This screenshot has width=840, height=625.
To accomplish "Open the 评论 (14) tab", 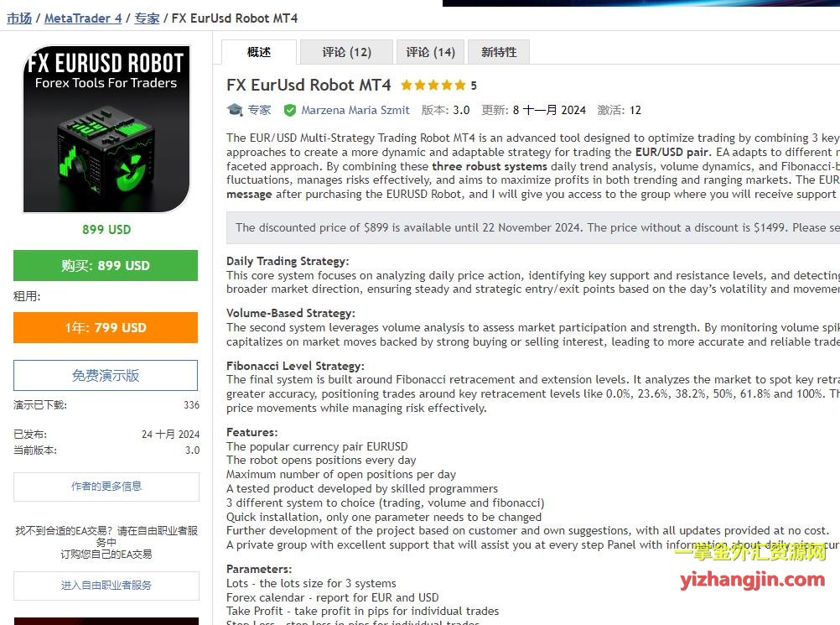I will coord(430,52).
